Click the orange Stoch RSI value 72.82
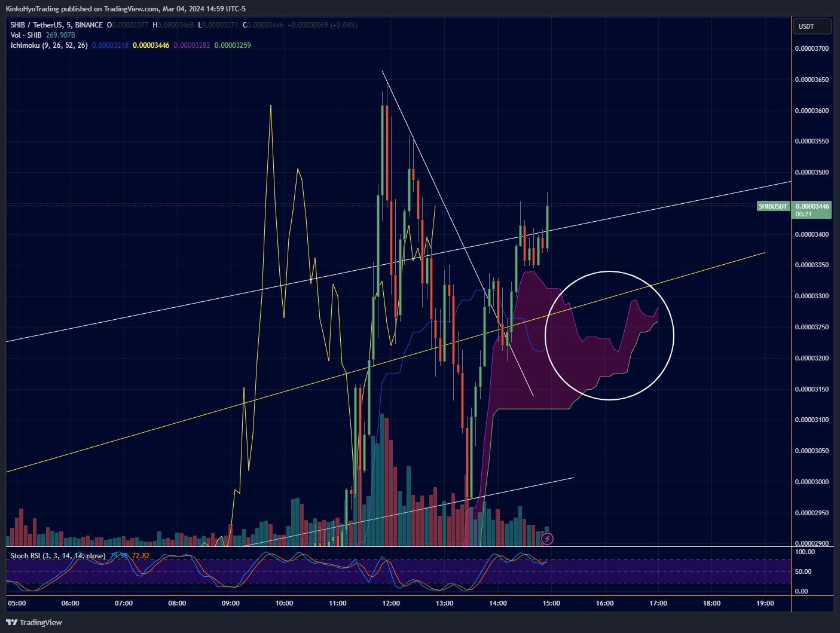 click(x=140, y=556)
